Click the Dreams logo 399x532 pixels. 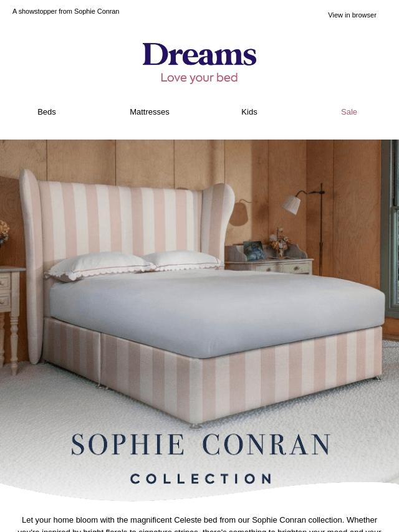point(199,54)
